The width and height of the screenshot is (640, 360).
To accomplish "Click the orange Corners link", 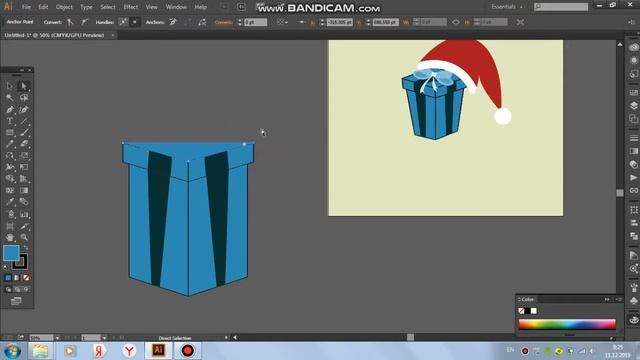I will 223,22.
